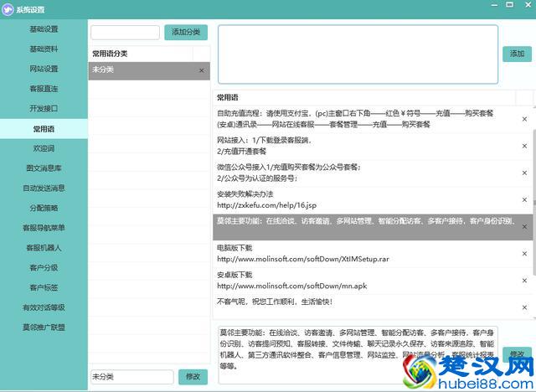Remove the highlighted 莫邻主要功能 phrase with X
The width and height of the screenshot is (536, 392).
coord(524,226)
